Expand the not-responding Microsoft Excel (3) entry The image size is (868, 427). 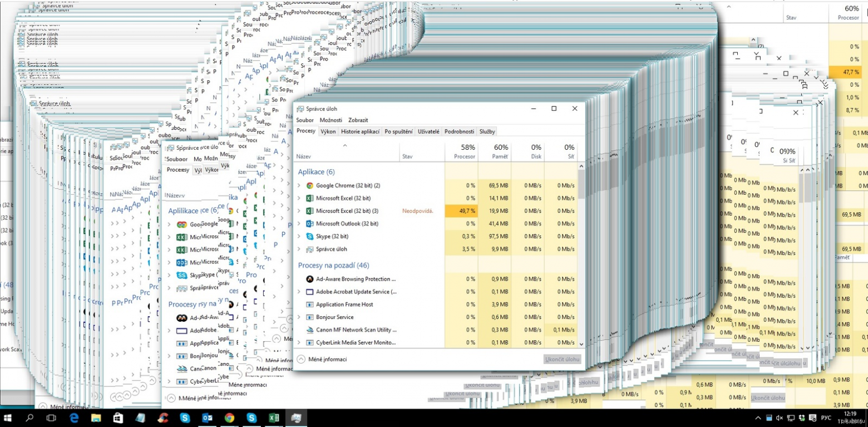pos(299,211)
